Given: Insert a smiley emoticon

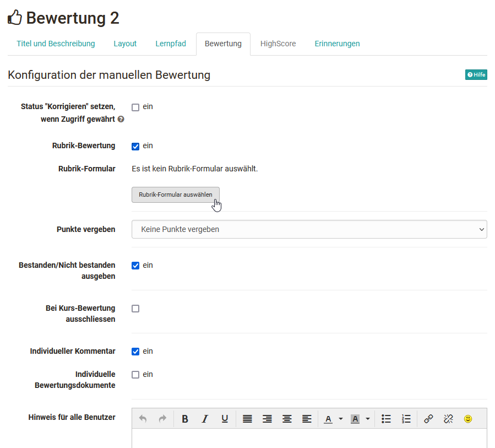Looking at the screenshot, I should click(467, 419).
